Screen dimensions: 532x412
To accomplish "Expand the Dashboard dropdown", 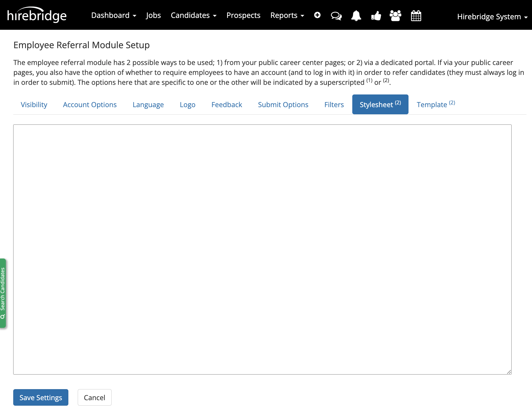I will click(x=114, y=15).
